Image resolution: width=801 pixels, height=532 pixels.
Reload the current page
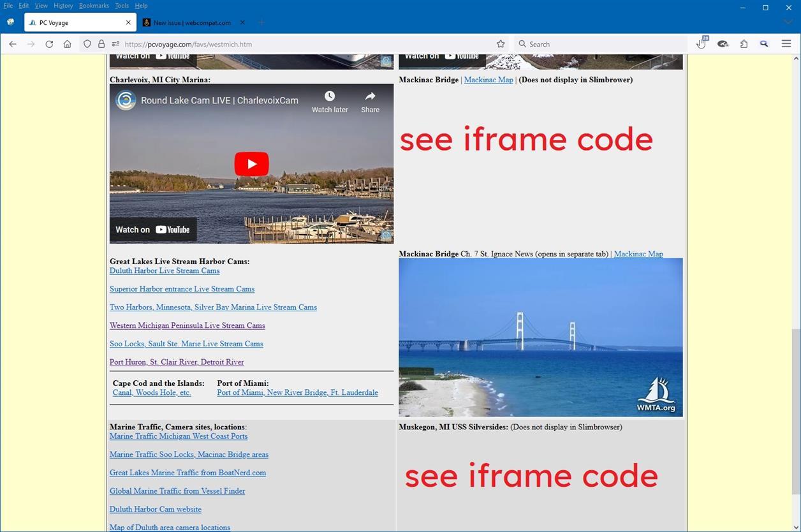click(x=49, y=43)
